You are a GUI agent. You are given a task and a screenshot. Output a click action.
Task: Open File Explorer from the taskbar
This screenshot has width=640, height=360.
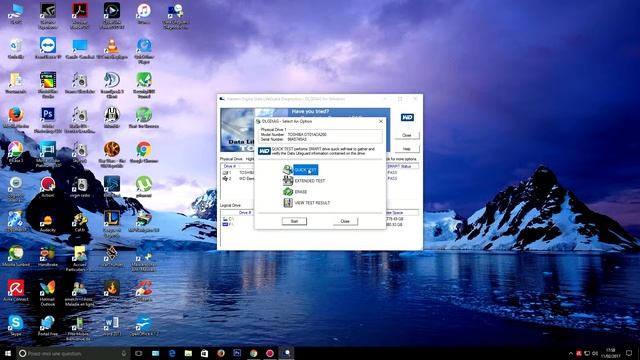click(188, 353)
